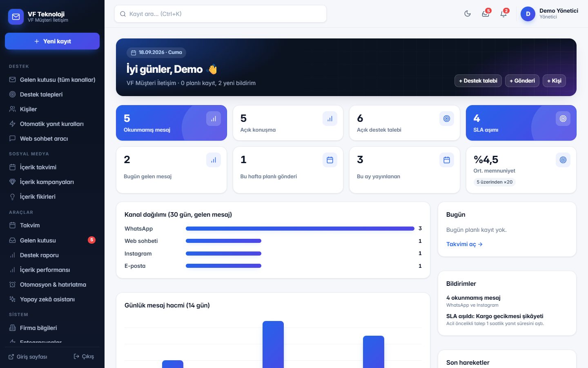The image size is (588, 368).
Task: Select Otomatik yanıt kuralları
Action: (52, 124)
